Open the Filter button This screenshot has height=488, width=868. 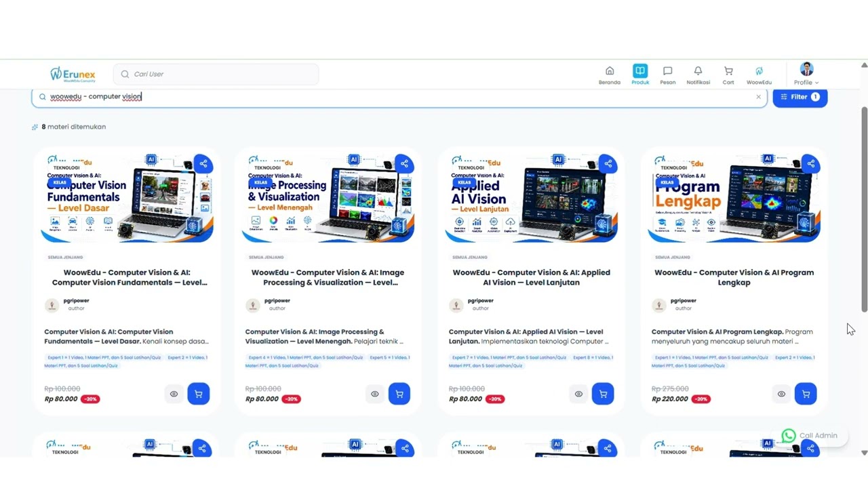pyautogui.click(x=800, y=97)
